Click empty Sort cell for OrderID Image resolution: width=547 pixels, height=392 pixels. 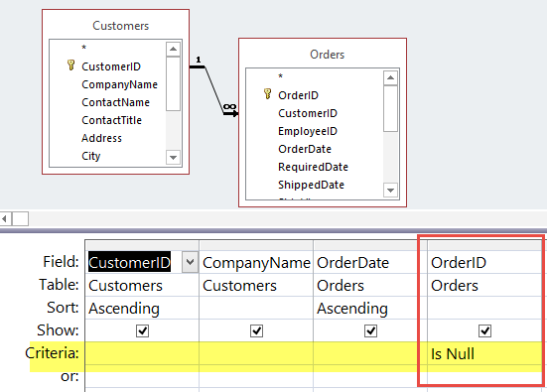pyautogui.click(x=484, y=308)
